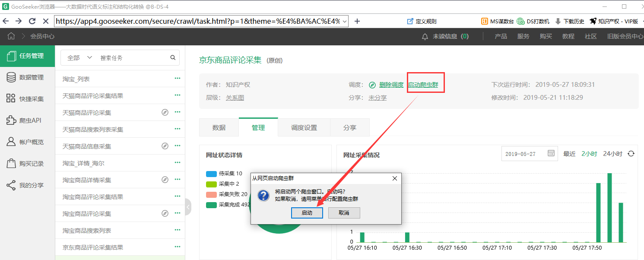644x260 pixels.
Task: Switch to the 调度设置 tab
Action: (x=304, y=127)
